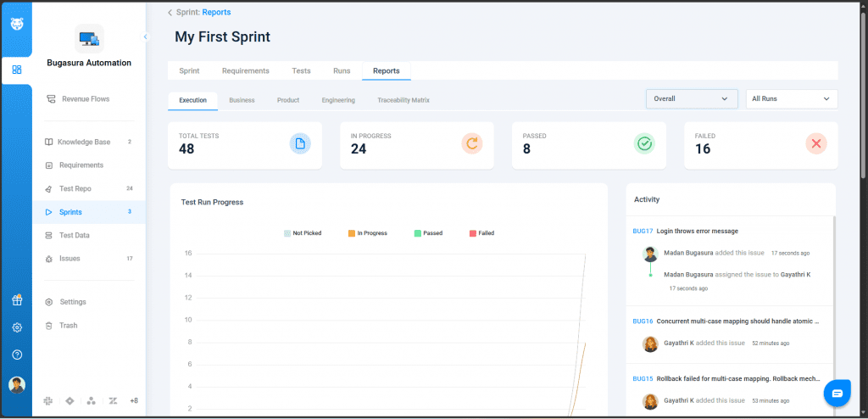This screenshot has height=419, width=868.
Task: Open the Overall dropdown
Action: tap(691, 99)
